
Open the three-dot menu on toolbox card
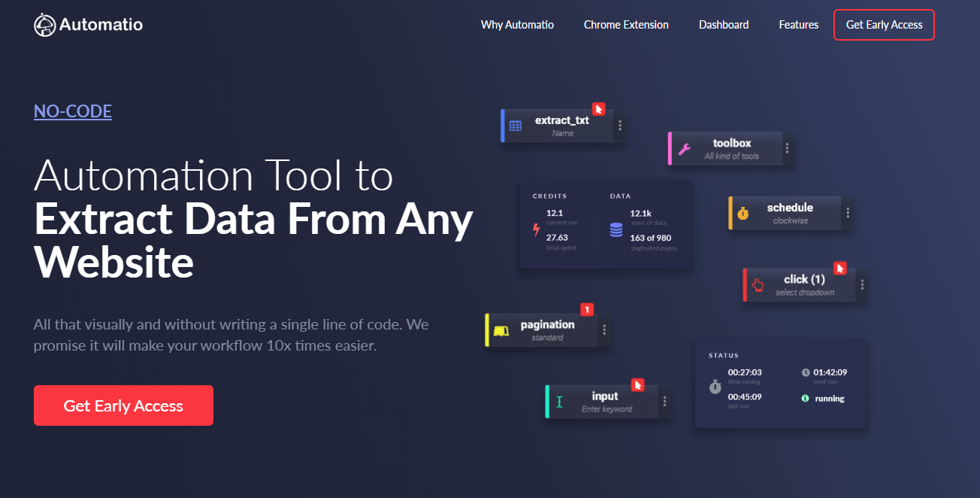[x=787, y=149]
